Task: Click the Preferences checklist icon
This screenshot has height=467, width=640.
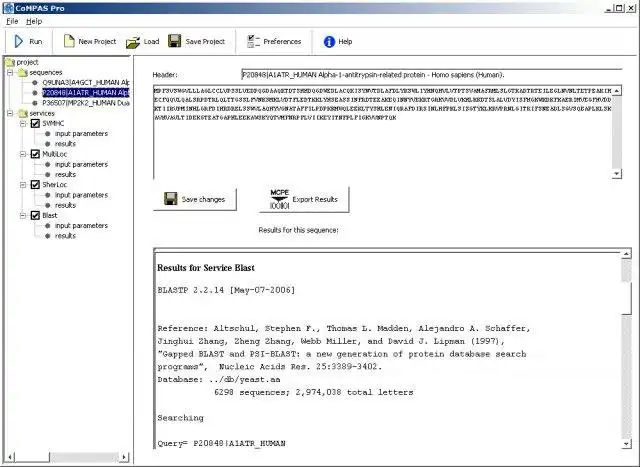Action: pyautogui.click(x=253, y=41)
